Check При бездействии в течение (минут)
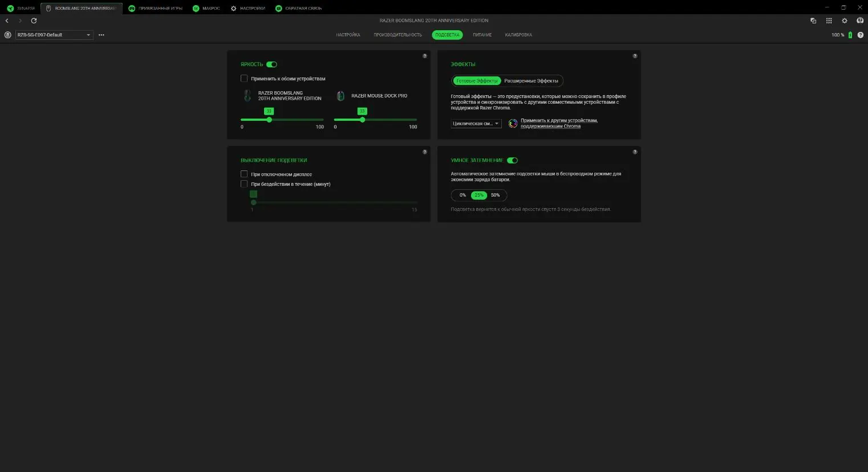The height and width of the screenshot is (472, 868). tap(244, 184)
